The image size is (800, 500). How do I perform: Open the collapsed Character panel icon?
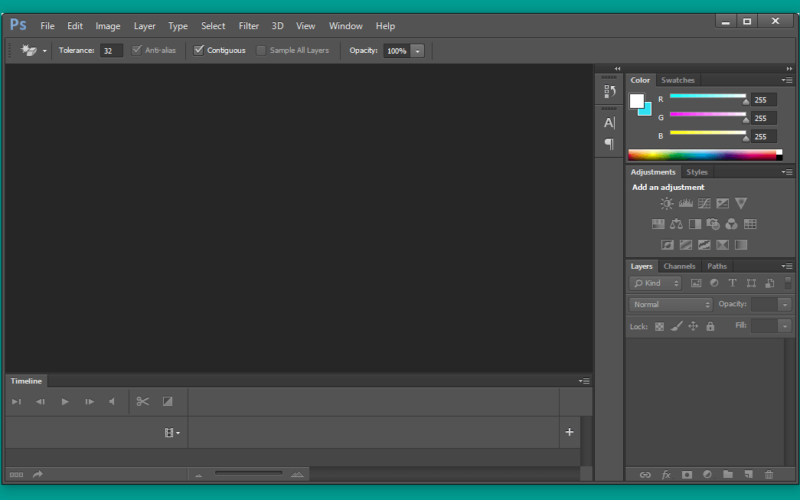[x=610, y=122]
